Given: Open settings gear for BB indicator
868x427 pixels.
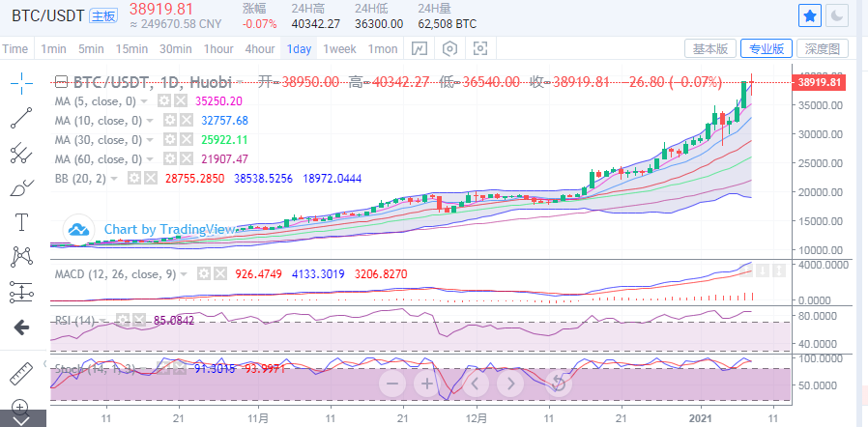Looking at the screenshot, I should tap(134, 179).
